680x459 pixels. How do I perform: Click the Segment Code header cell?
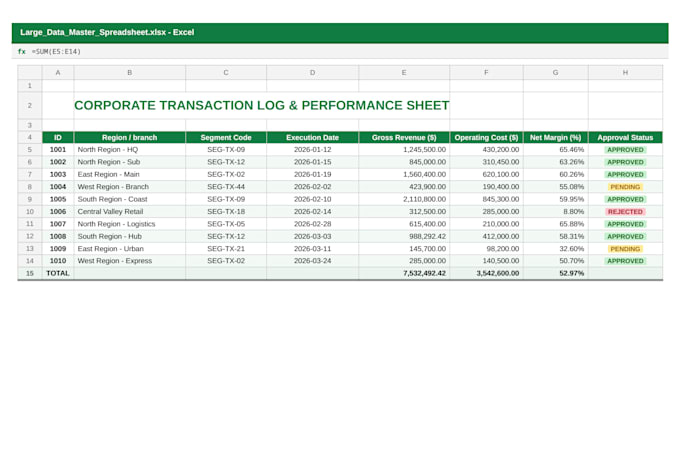coord(226,138)
